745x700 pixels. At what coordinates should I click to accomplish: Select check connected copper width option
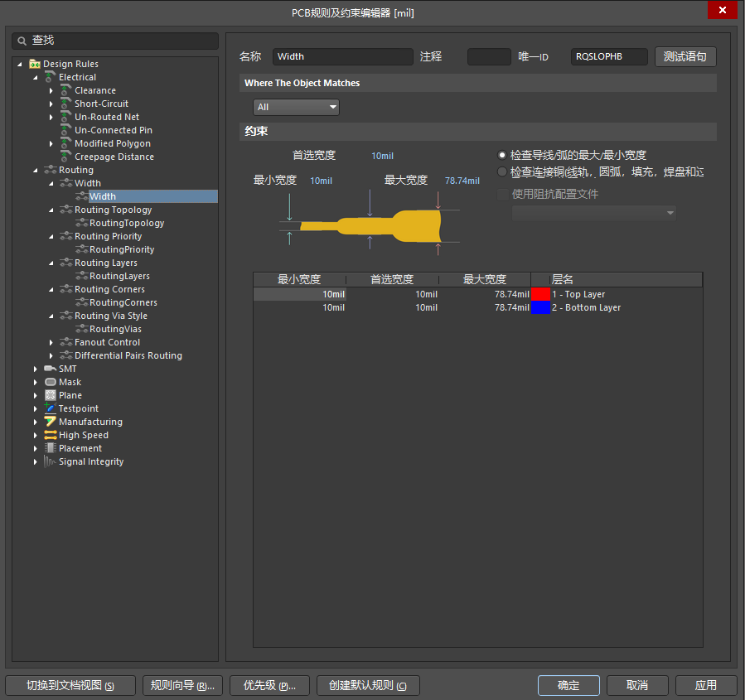pos(501,171)
